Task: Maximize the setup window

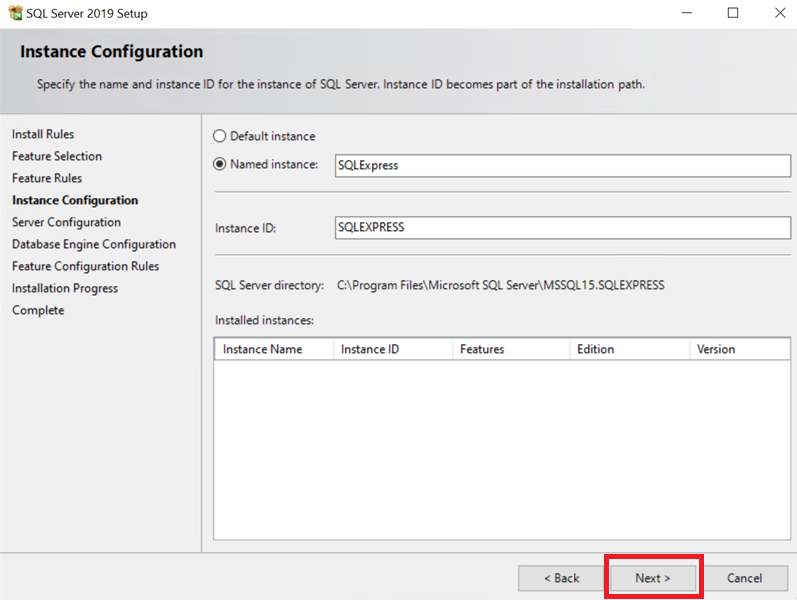Action: click(733, 13)
